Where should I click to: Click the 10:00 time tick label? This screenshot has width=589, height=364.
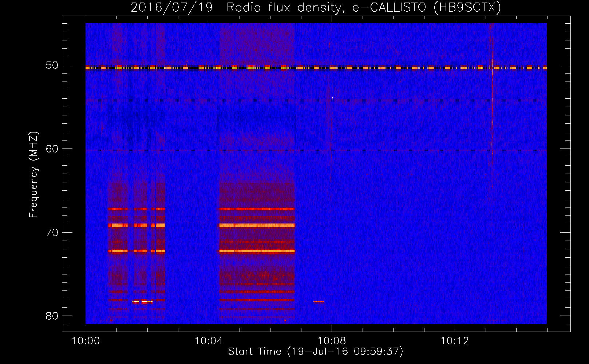pos(86,341)
